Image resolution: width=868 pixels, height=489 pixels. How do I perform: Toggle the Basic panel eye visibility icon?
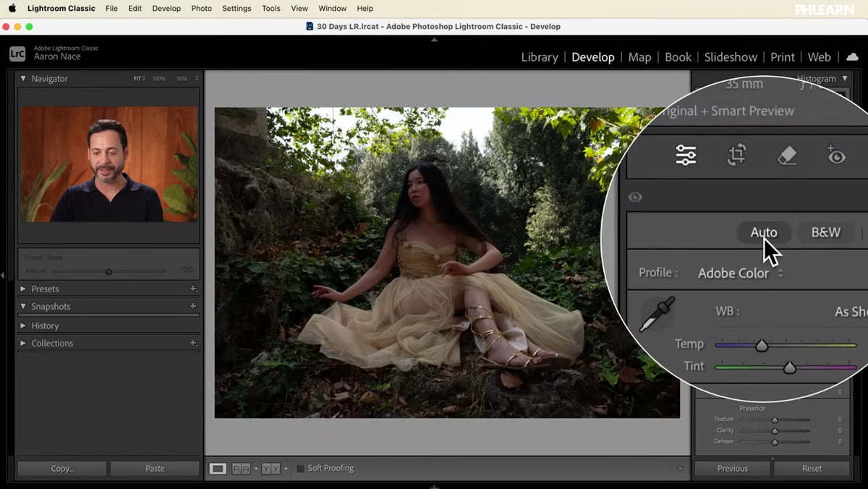pos(635,197)
